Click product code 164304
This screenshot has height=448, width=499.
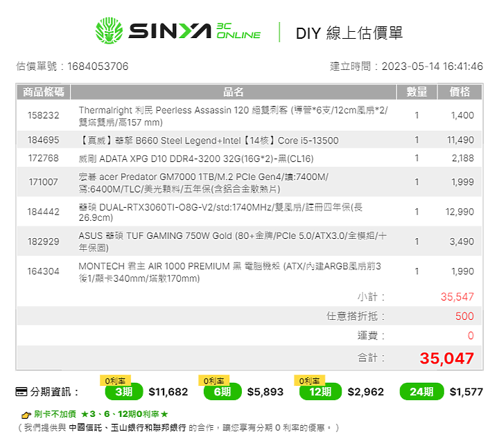pyautogui.click(x=43, y=271)
